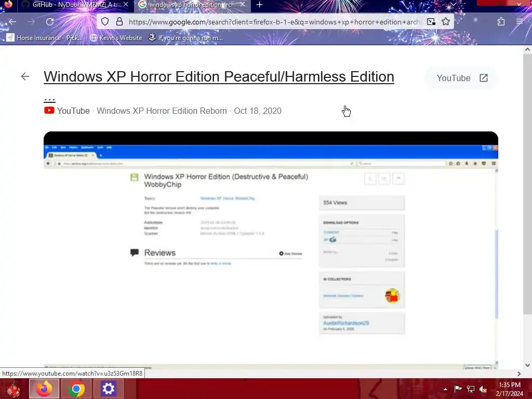Launch Chrome from the taskbar
Screen dimensions: 532x399
(76, 389)
